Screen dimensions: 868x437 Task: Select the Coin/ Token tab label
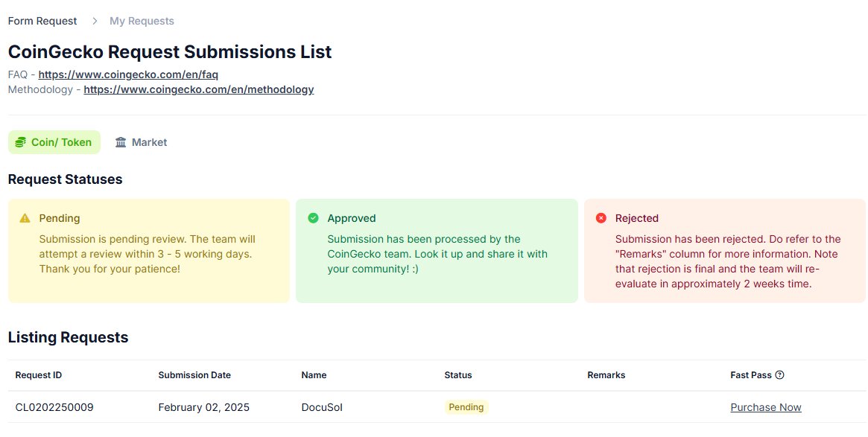61,142
